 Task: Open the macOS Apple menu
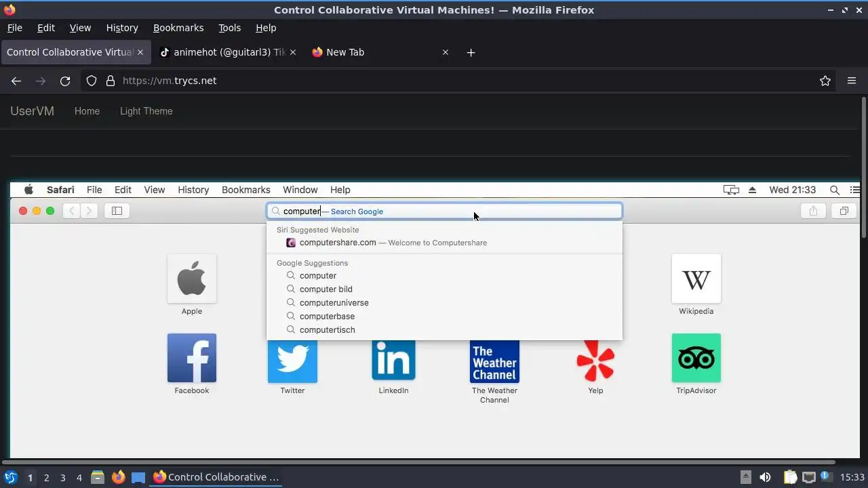28,190
